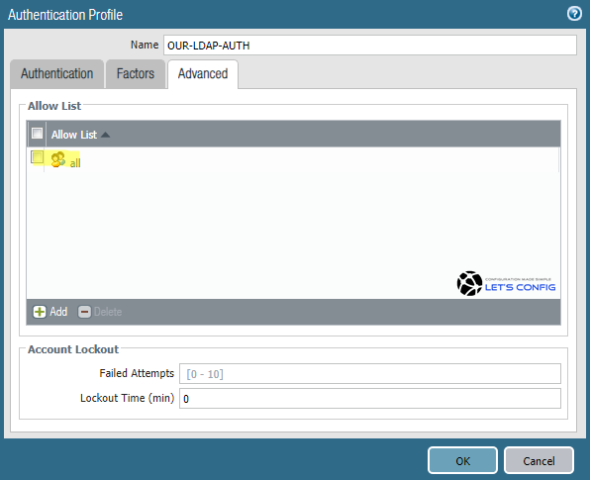Click the Lockout Time (min) field
Viewport: 590px width, 480px height.
tap(370, 398)
